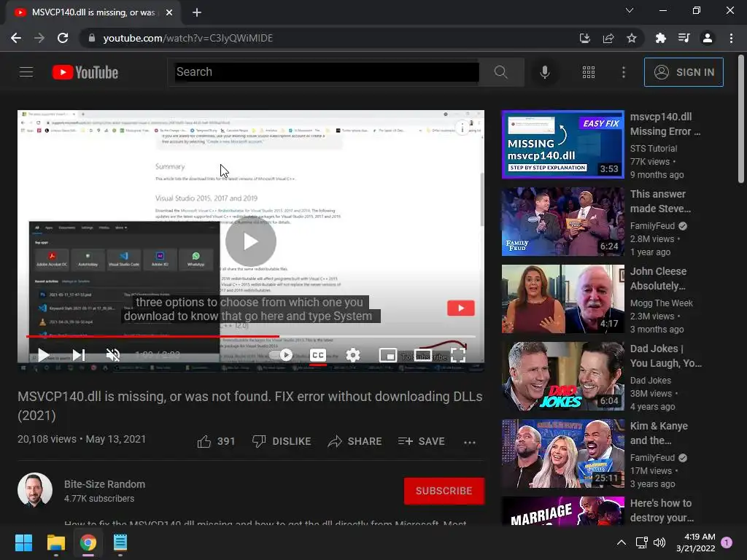Open media controls in Chrome toolbar

pos(684,38)
